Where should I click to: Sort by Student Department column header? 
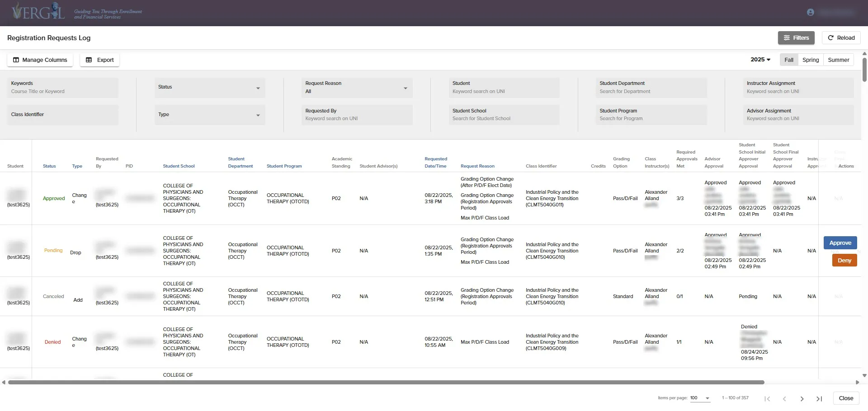[x=241, y=163]
